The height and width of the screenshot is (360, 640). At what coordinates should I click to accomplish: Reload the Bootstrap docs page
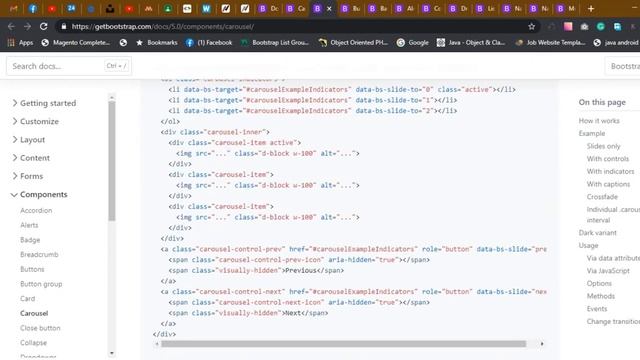coord(44,27)
